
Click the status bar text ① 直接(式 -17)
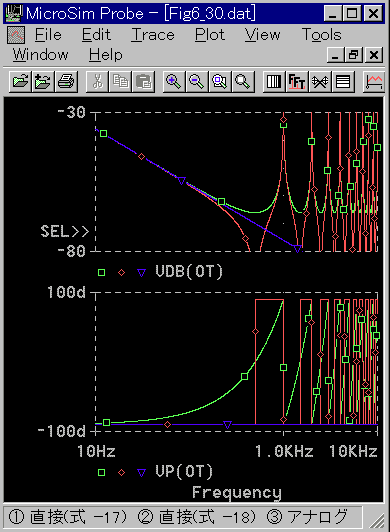pyautogui.click(x=68, y=517)
